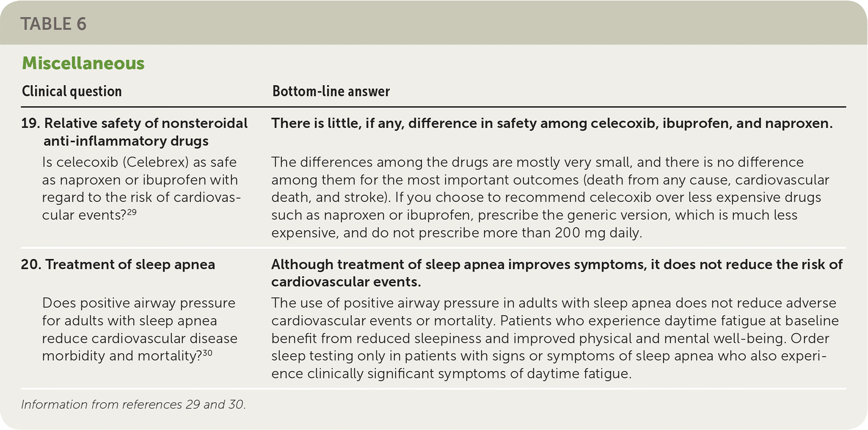Click the green Miscellaneous title
Image resolution: width=868 pixels, height=430 pixels.
coord(83,63)
